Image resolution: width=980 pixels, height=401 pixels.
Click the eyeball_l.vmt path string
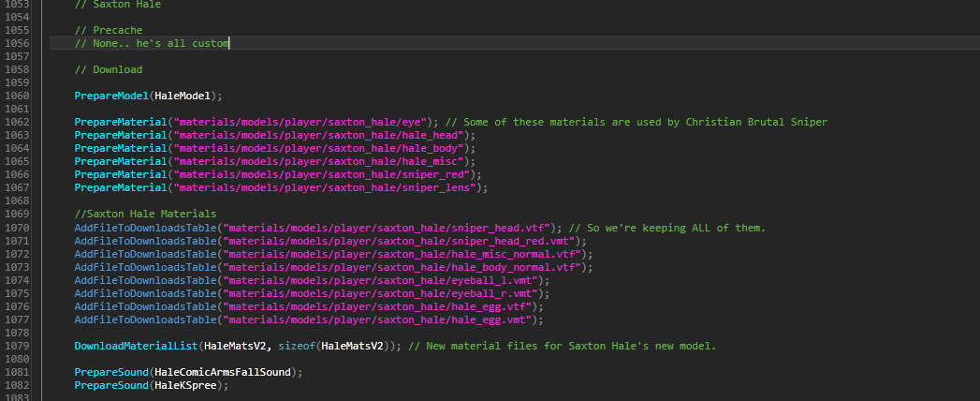click(385, 281)
